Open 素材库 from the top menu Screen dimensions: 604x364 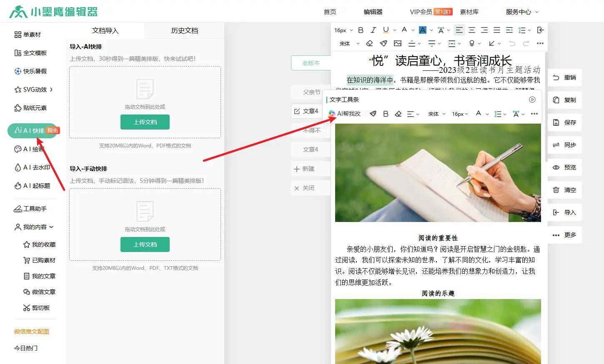point(469,12)
